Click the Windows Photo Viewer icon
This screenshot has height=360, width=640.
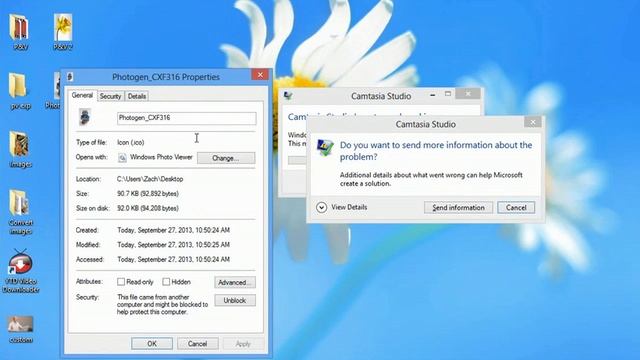[122, 158]
